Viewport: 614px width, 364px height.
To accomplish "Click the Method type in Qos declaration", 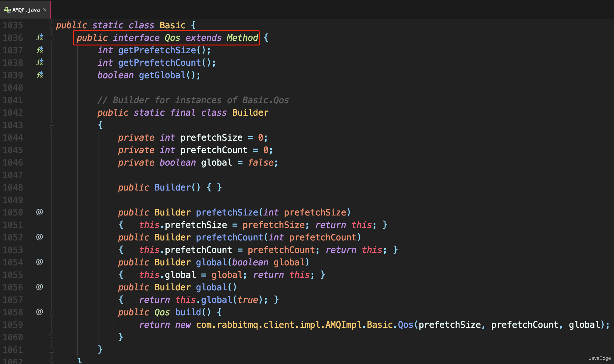I will point(242,38).
